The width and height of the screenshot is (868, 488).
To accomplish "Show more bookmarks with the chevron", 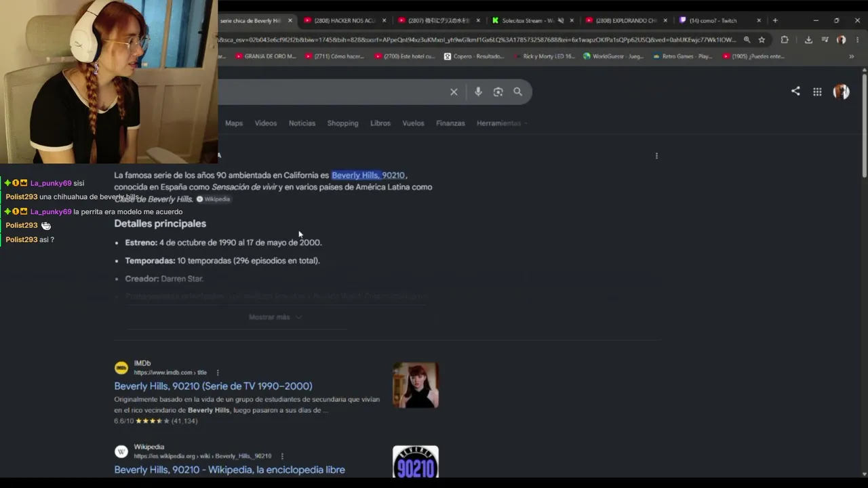I will pos(852,56).
